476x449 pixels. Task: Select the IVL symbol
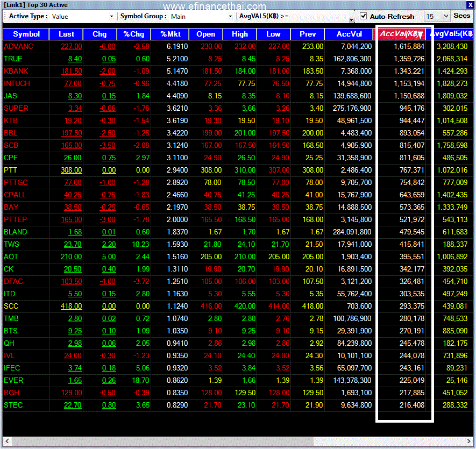(9, 356)
